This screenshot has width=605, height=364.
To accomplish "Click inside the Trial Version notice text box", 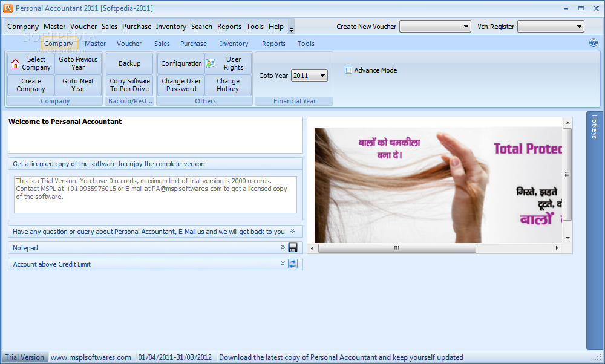I will point(155,195).
